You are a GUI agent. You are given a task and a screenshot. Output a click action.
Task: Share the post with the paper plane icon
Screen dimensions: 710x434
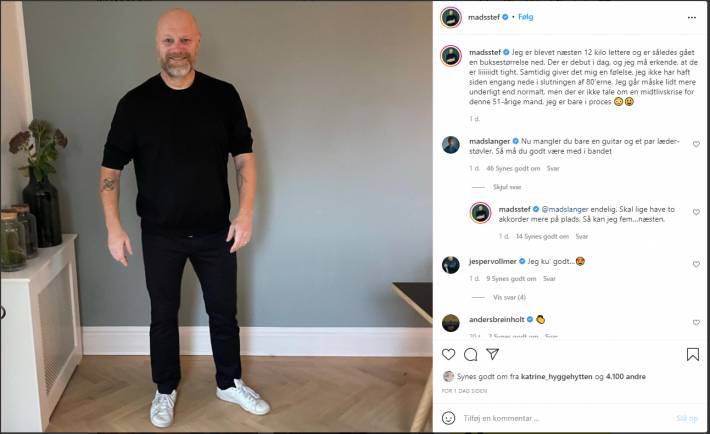point(493,354)
